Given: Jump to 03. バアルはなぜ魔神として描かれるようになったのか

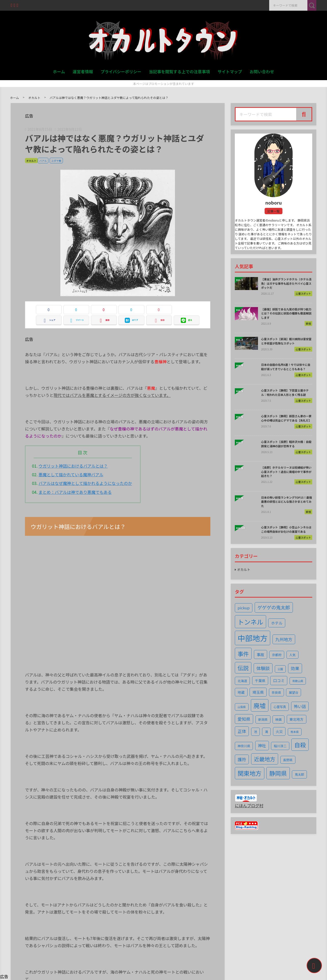Looking at the screenshot, I should [x=85, y=484].
